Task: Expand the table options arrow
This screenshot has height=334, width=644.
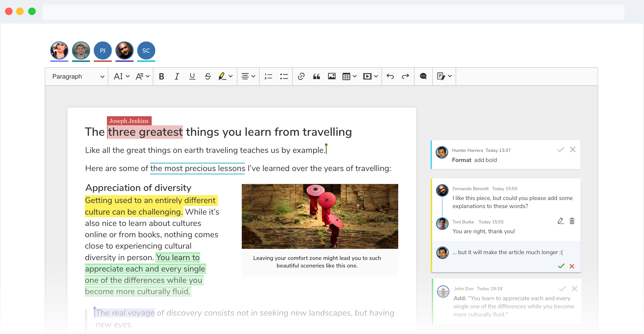Action: click(355, 76)
